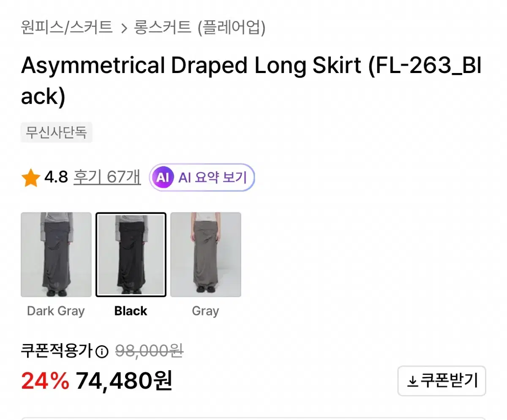Click the 쿠폰받기 coupon button
This screenshot has height=420, width=507.
(442, 381)
